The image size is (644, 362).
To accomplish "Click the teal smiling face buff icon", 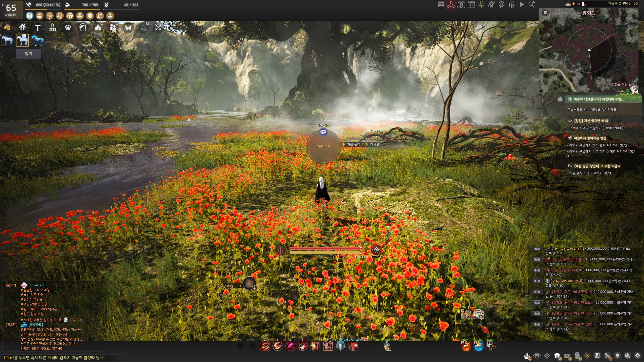I will 29,16.
